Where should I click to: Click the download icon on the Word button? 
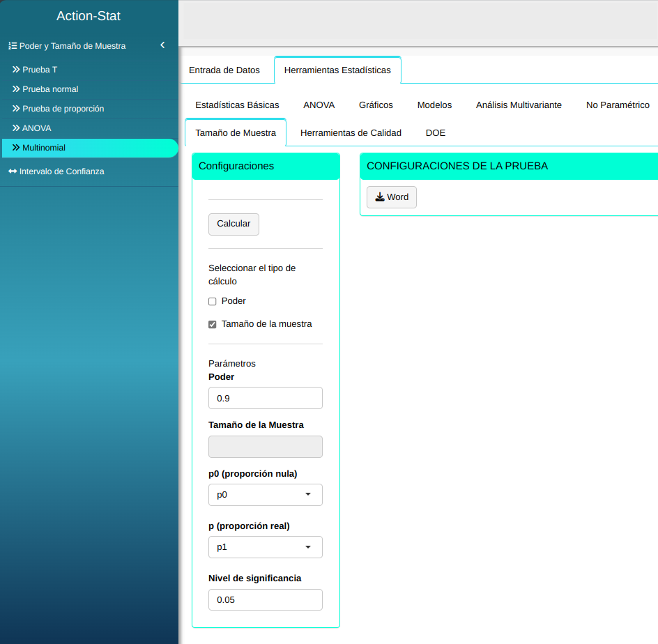click(380, 197)
